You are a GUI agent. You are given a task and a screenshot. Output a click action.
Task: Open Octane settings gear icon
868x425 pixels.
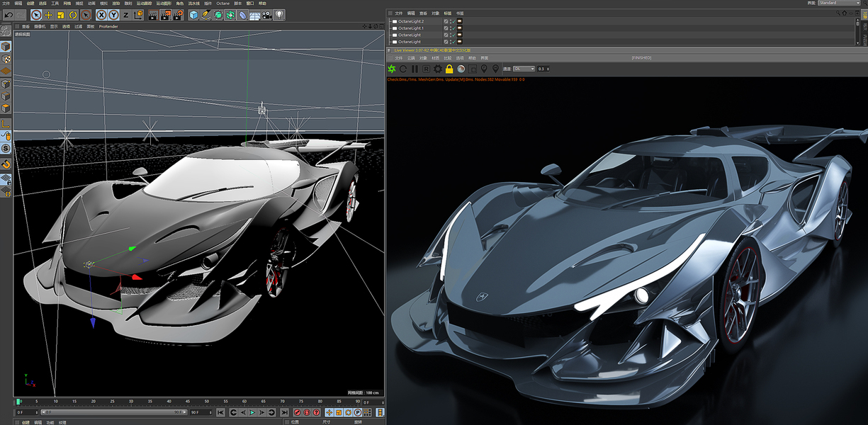pos(438,69)
